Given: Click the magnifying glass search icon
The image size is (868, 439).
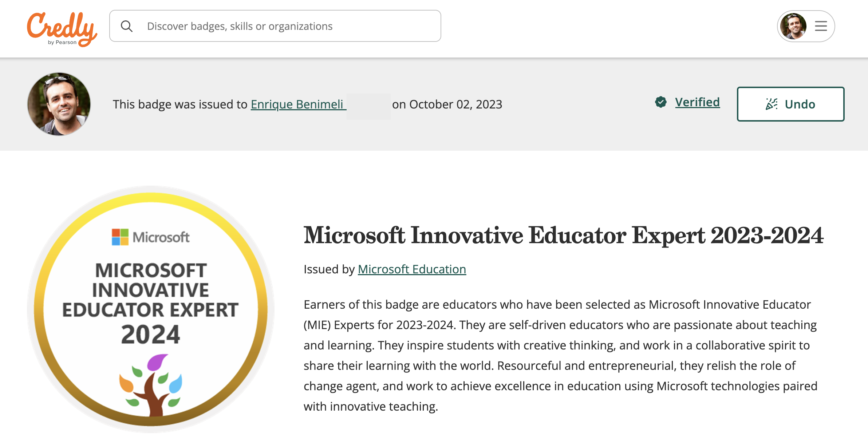Looking at the screenshot, I should pos(127,26).
